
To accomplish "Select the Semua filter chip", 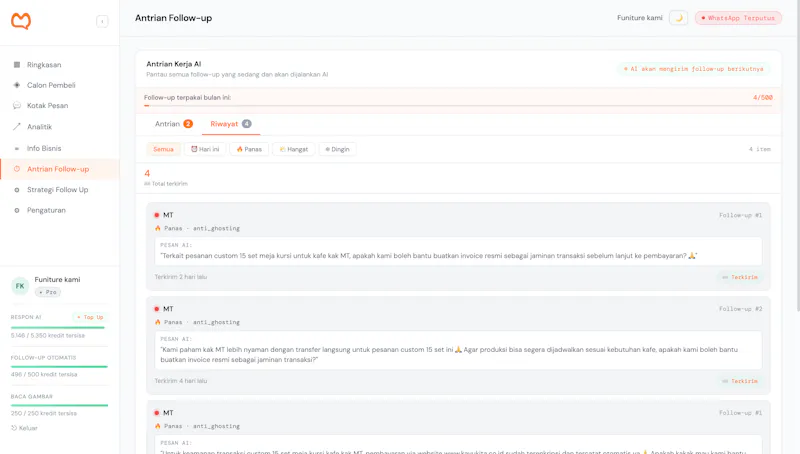I will click(x=163, y=149).
